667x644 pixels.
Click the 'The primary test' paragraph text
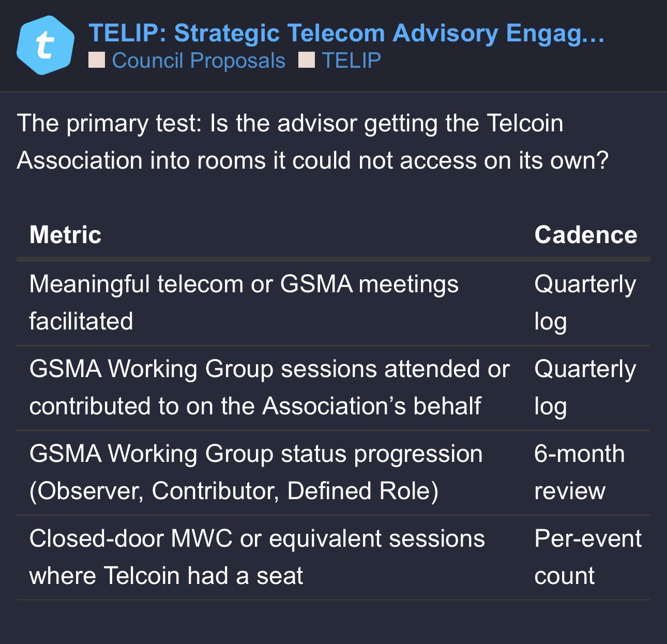313,142
